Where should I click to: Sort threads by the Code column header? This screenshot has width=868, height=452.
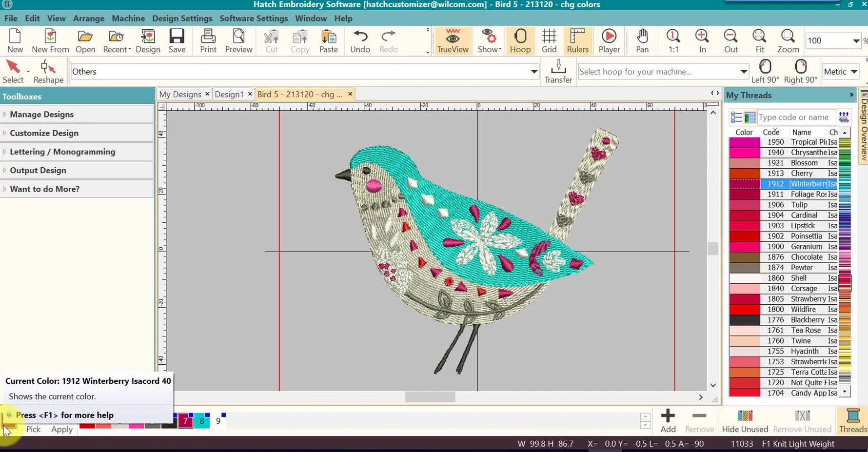[x=771, y=132]
